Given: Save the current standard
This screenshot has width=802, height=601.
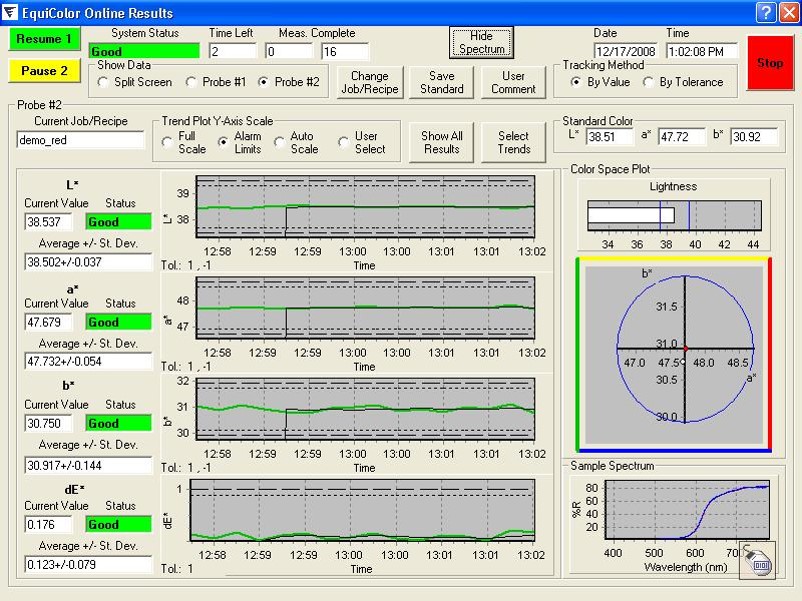Looking at the screenshot, I should click(x=441, y=83).
